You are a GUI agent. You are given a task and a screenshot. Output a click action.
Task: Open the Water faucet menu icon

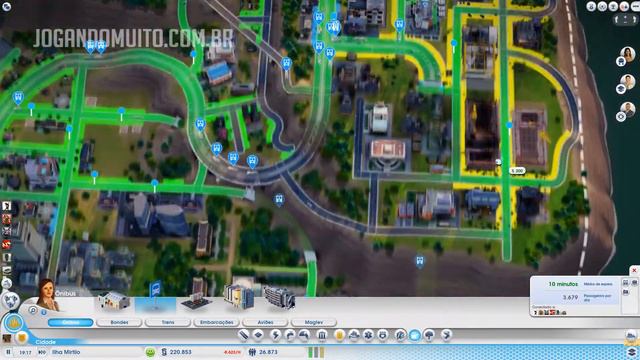[290, 335]
